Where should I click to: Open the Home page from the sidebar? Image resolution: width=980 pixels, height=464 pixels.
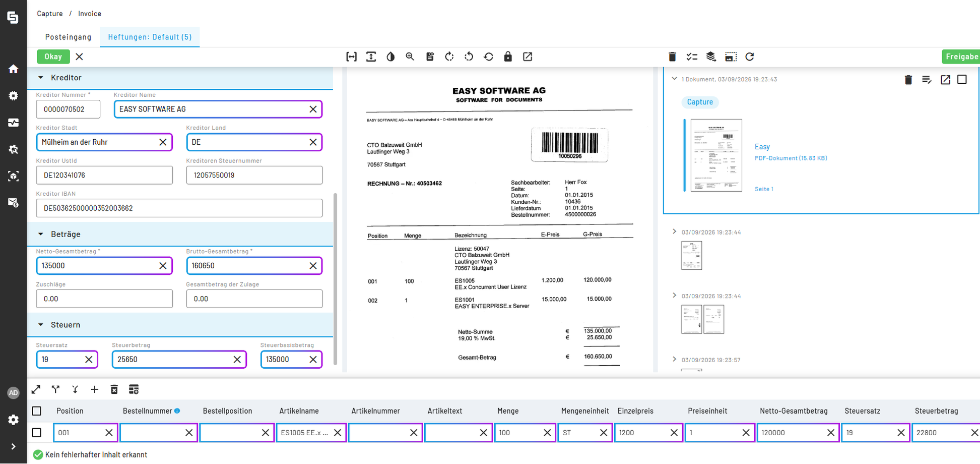pos(13,69)
